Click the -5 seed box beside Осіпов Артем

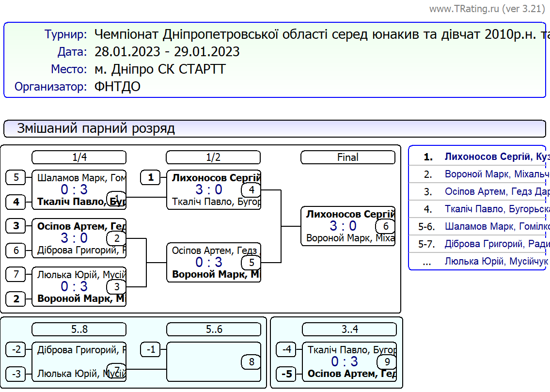pos(288,374)
